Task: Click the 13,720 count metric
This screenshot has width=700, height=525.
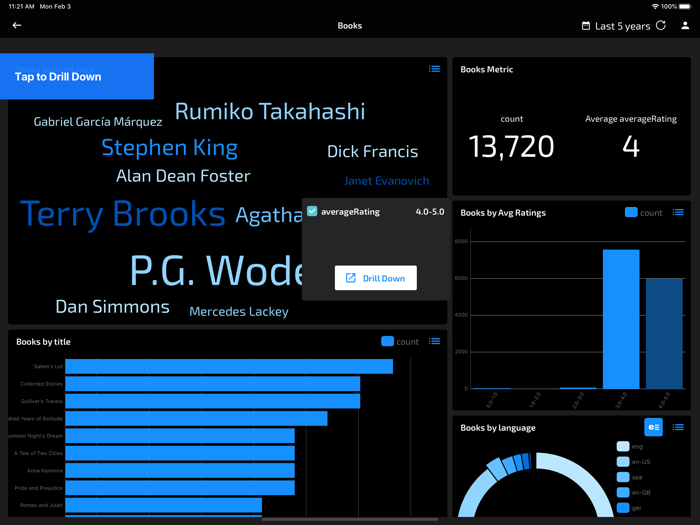Action: pos(511,146)
